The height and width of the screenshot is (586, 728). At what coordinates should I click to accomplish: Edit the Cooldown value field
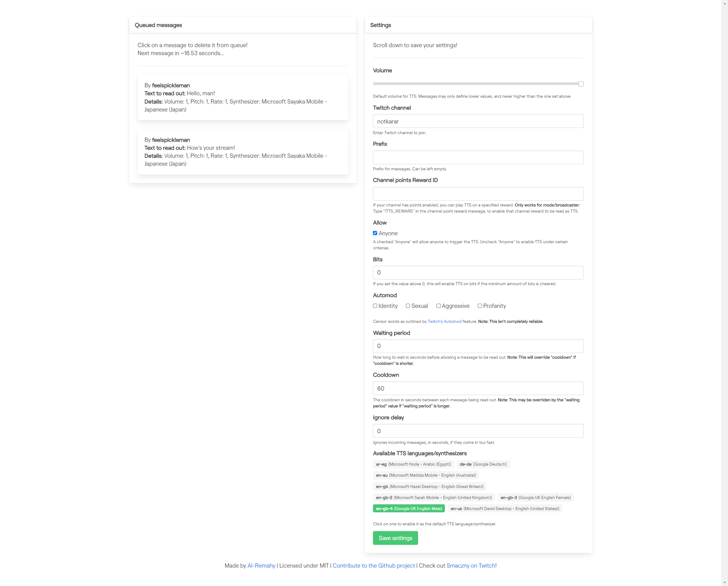point(477,388)
